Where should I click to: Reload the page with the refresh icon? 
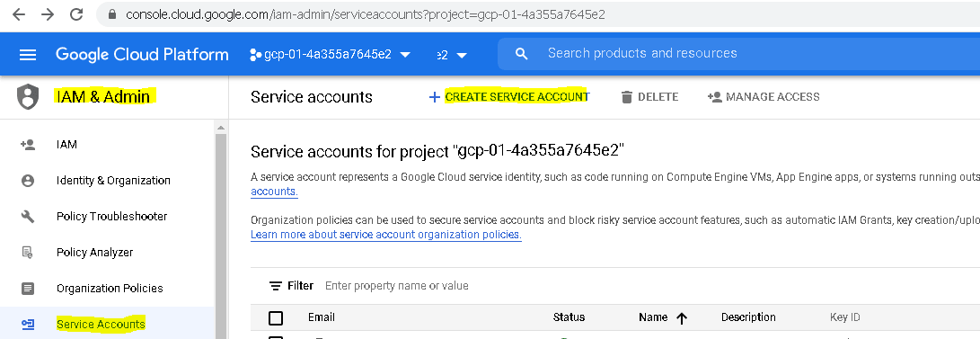76,14
